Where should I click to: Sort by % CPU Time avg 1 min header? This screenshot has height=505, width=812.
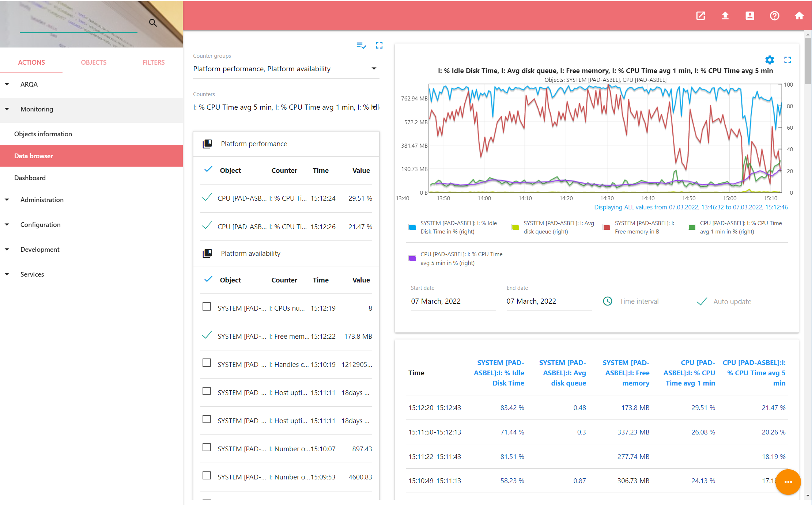click(689, 373)
